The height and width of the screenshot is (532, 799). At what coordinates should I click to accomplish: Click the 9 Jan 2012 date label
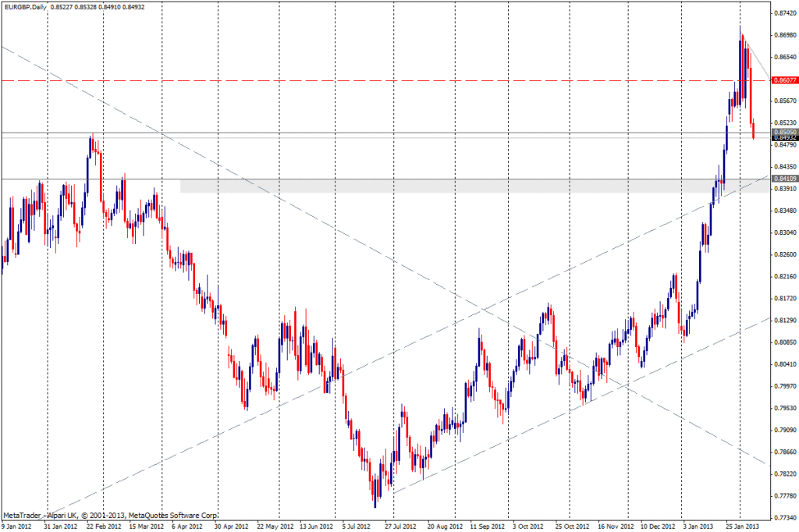coord(18,527)
